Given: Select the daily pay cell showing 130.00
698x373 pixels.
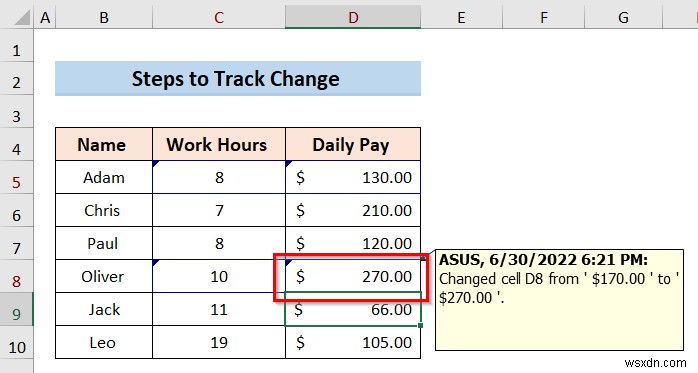Looking at the screenshot, I should pos(353,177).
